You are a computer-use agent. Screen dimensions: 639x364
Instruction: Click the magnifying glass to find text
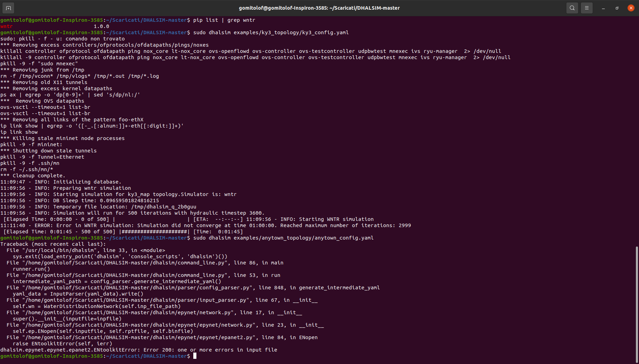pyautogui.click(x=572, y=8)
